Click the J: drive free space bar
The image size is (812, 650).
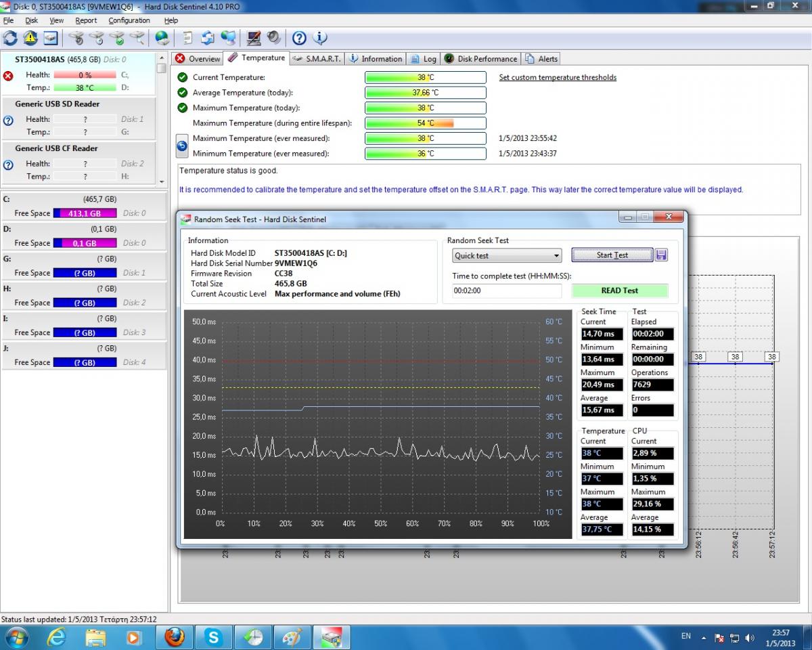click(x=85, y=362)
